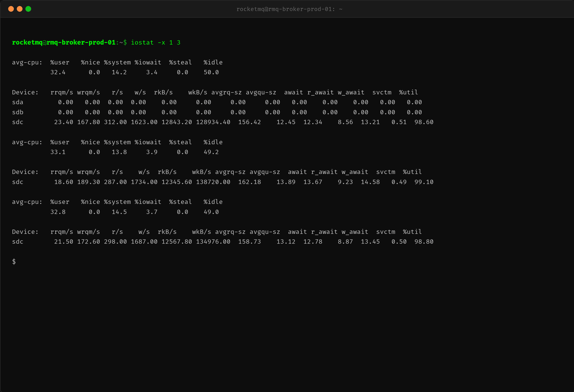Click sdc rrqm/s value 23.40

tap(63, 122)
